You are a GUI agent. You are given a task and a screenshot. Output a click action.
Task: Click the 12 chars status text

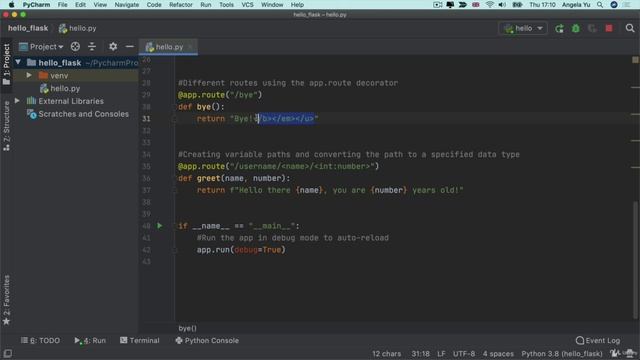[x=386, y=354]
